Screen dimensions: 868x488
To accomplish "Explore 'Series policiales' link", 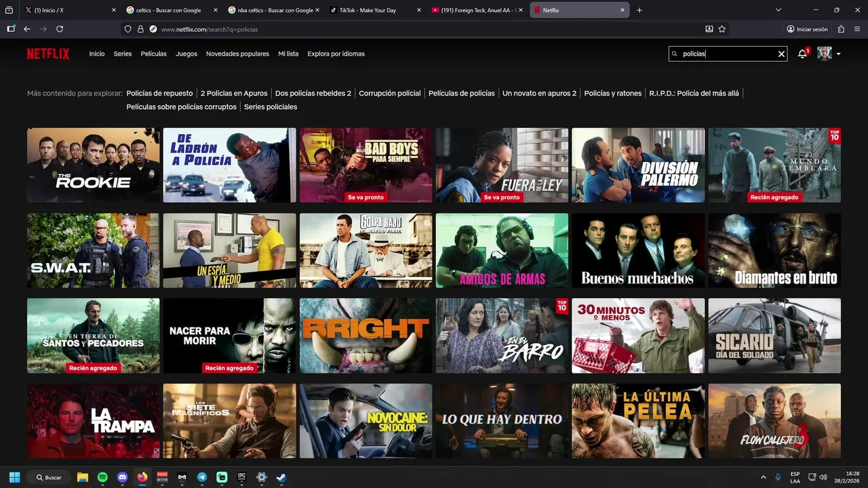I will pos(271,107).
